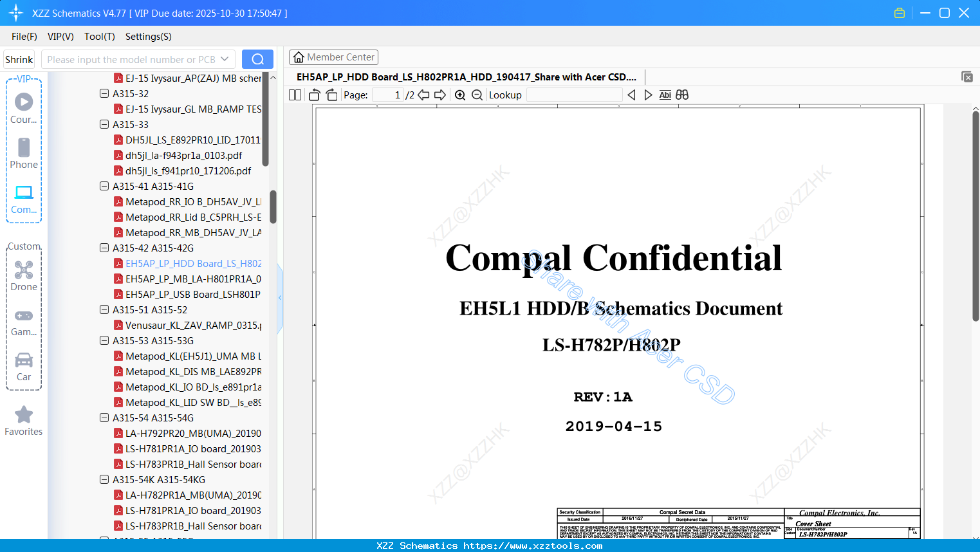Rotate the page counter-clockwise
Image resolution: width=980 pixels, height=552 pixels.
pyautogui.click(x=315, y=95)
